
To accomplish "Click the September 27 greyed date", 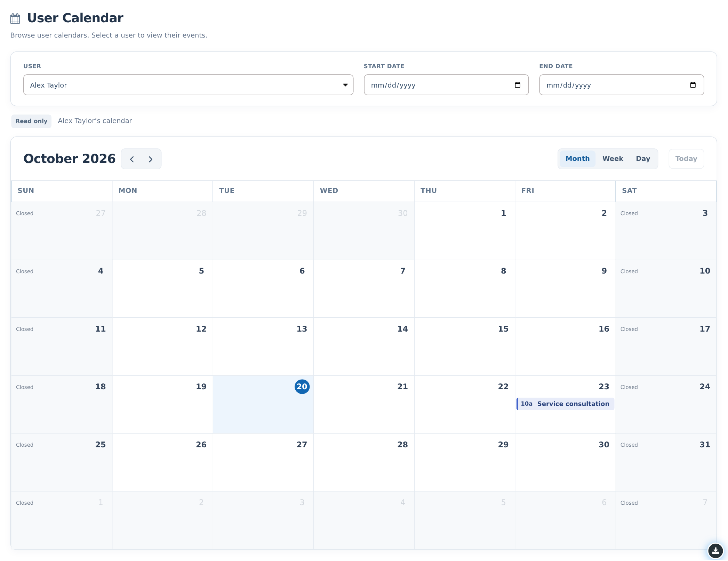I will tap(101, 213).
